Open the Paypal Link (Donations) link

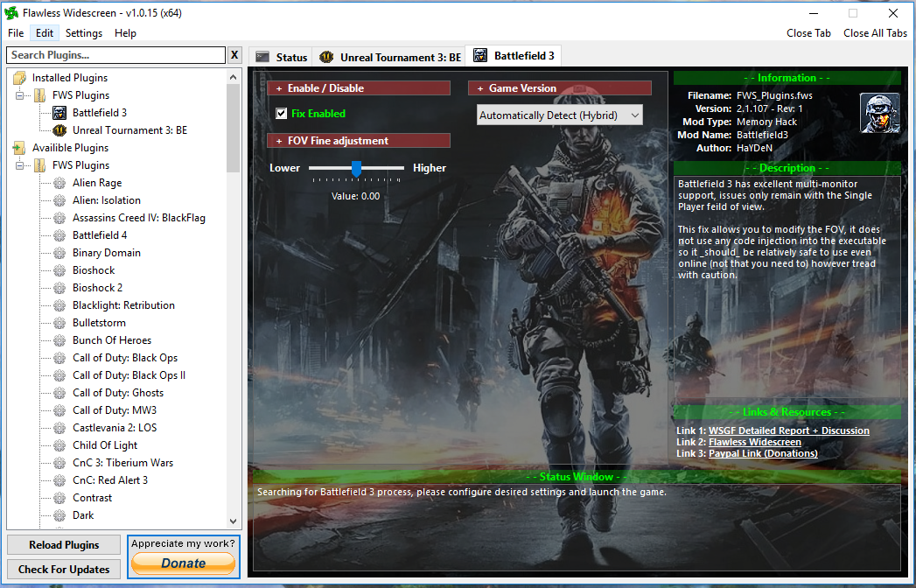763,453
